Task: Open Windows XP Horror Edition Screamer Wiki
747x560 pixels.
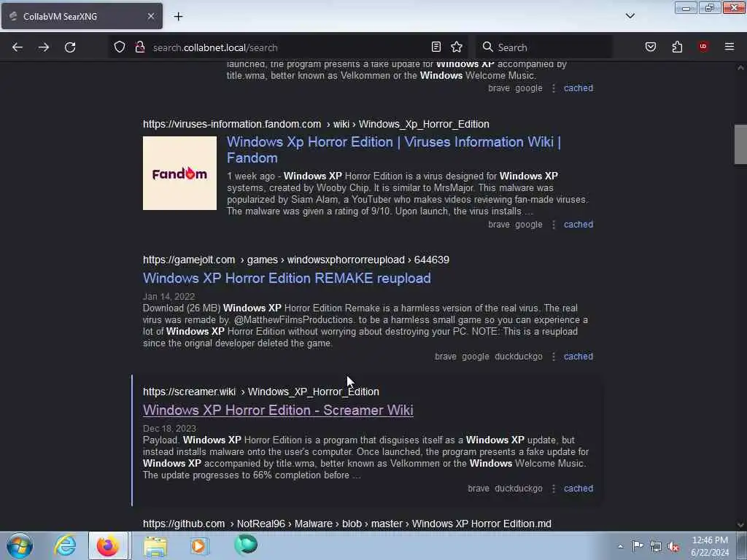Action: [x=278, y=410]
